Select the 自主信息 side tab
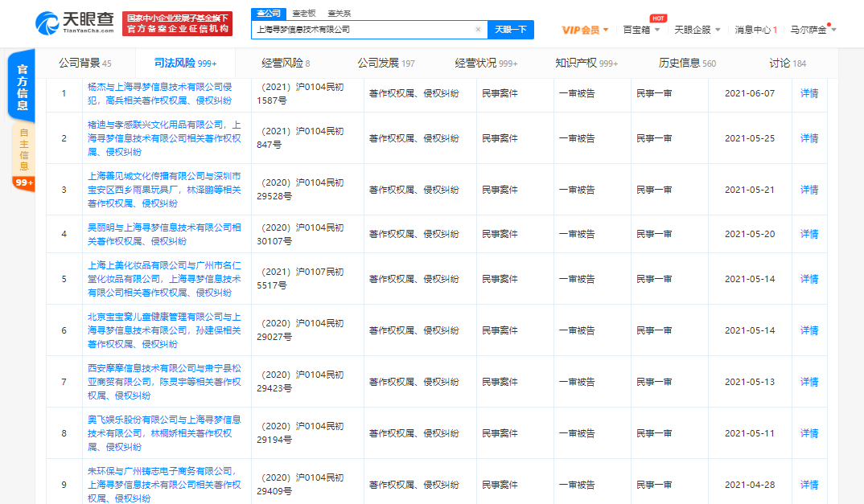The image size is (864, 504). pos(23,150)
